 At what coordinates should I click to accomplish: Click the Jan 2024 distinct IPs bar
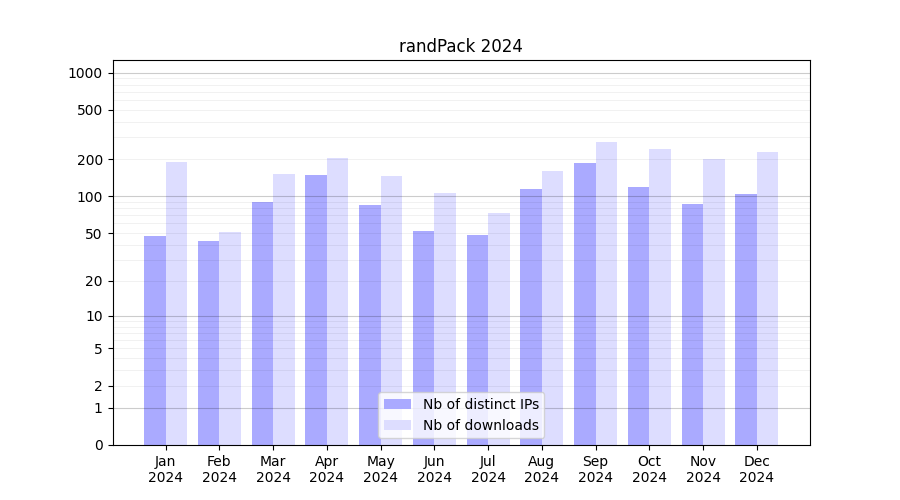tap(155, 340)
